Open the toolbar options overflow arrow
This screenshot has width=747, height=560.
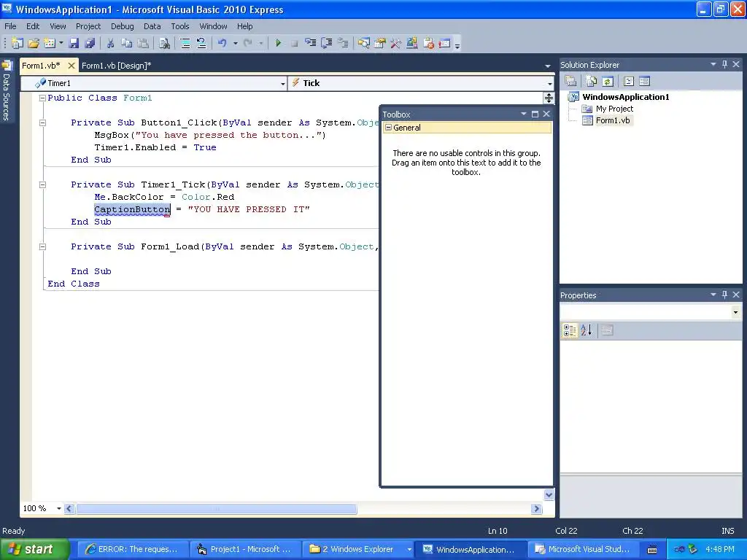[457, 46]
